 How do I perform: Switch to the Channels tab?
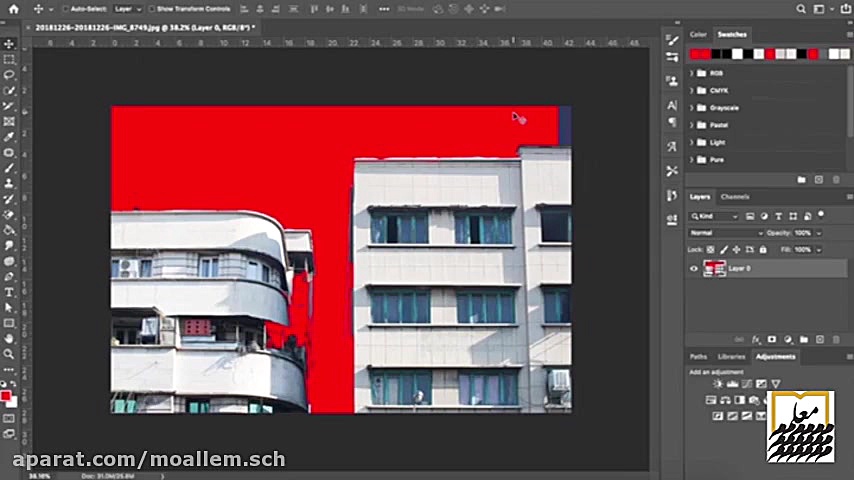click(735, 197)
